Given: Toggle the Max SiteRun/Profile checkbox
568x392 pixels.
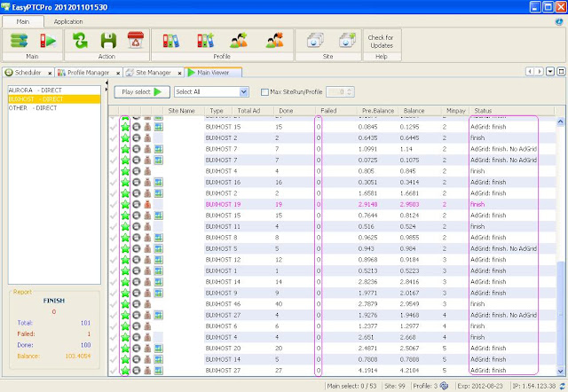Looking at the screenshot, I should [x=264, y=92].
